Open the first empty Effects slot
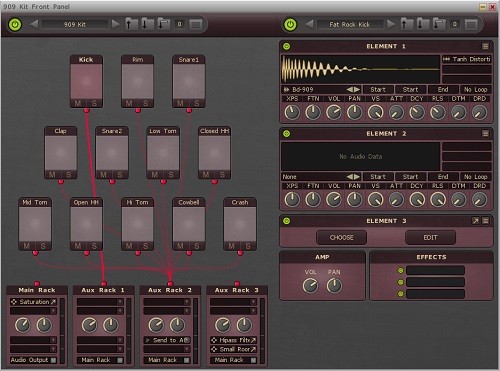This screenshot has height=371, width=500. click(435, 270)
